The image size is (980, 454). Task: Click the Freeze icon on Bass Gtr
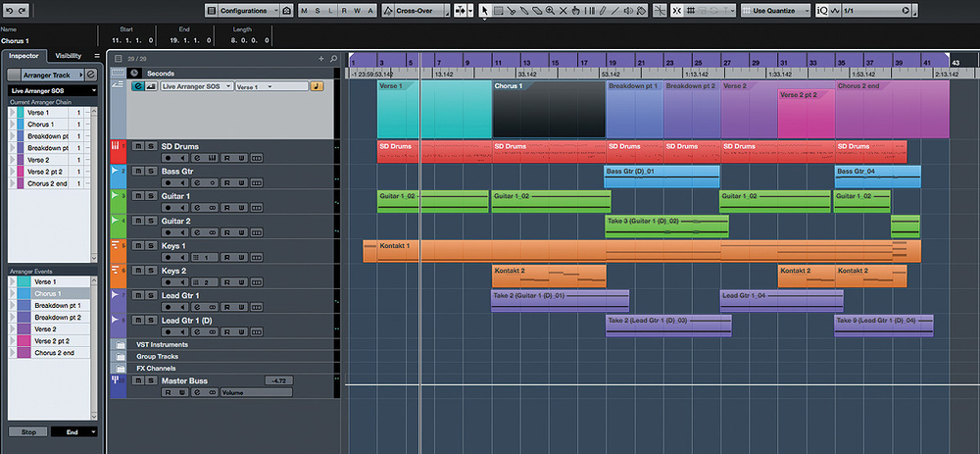[x=212, y=182]
